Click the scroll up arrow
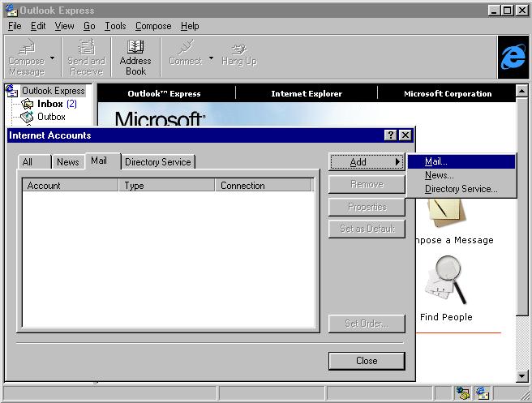The image size is (532, 403). pos(521,91)
